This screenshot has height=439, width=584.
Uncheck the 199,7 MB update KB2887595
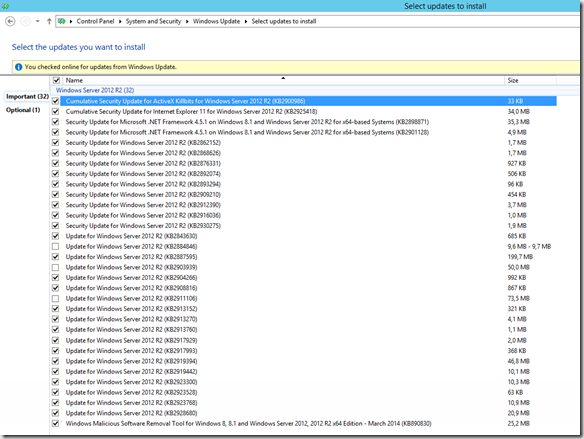(55, 257)
